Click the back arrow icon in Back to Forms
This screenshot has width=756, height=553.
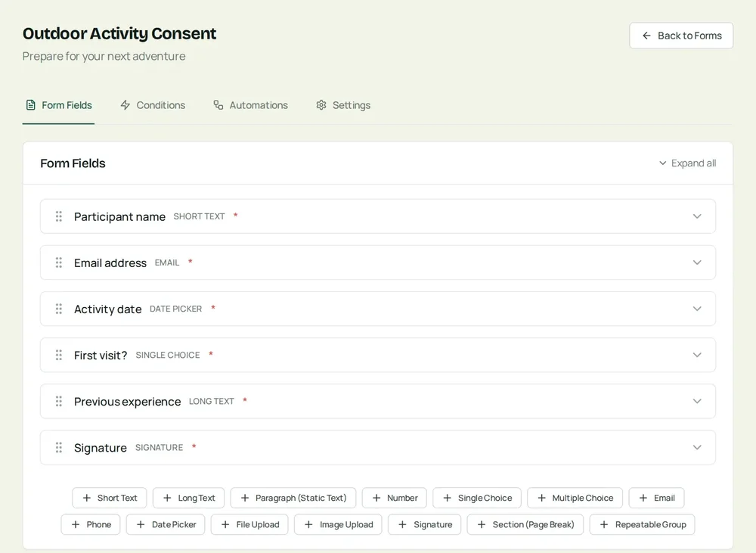646,36
